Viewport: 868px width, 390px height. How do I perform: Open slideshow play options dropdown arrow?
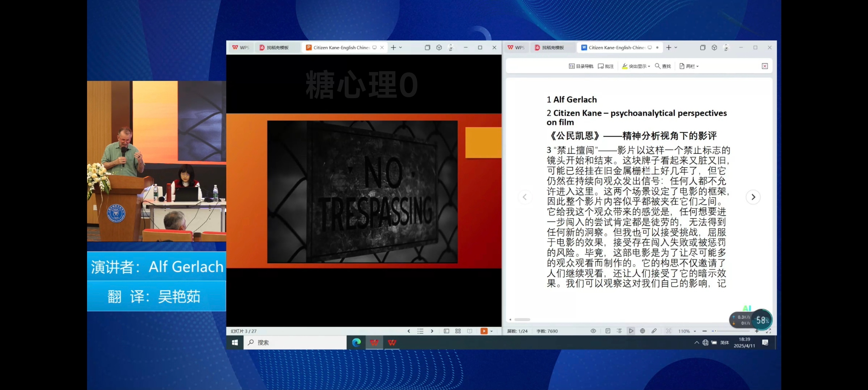(x=492, y=331)
